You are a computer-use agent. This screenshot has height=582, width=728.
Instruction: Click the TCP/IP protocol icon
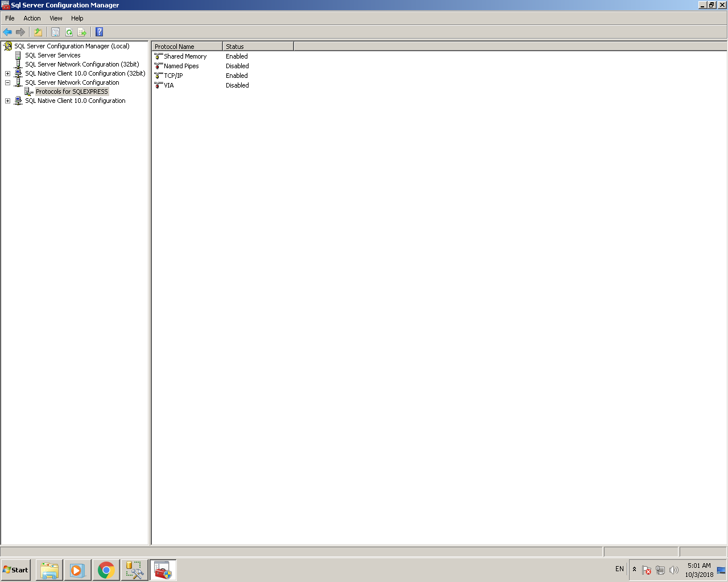(159, 76)
